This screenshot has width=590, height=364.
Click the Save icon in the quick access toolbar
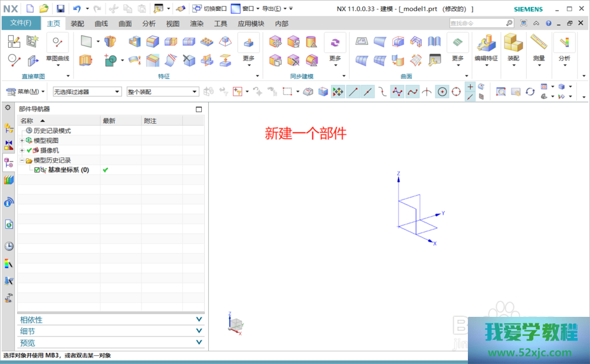[60, 8]
